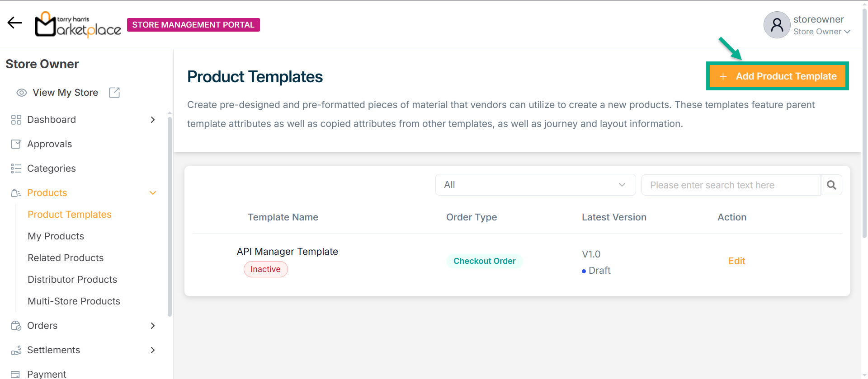Image resolution: width=868 pixels, height=379 pixels.
Task: Click the search text input field
Action: tap(731, 185)
